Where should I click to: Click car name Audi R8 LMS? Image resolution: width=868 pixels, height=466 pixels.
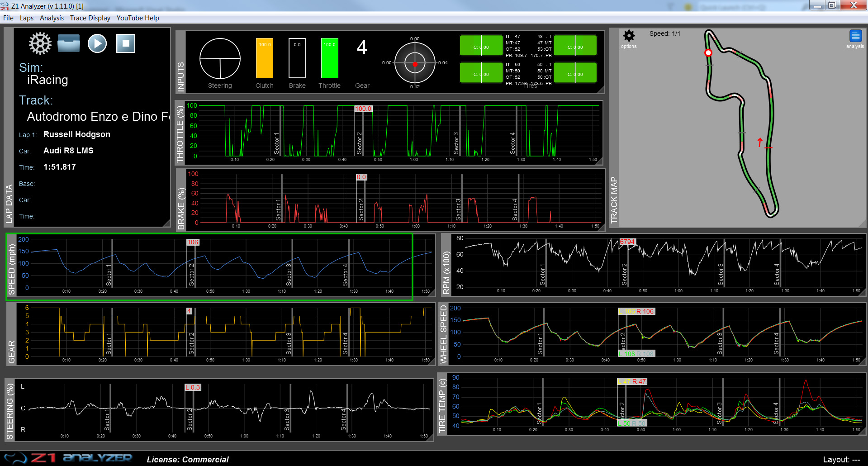[68, 151]
